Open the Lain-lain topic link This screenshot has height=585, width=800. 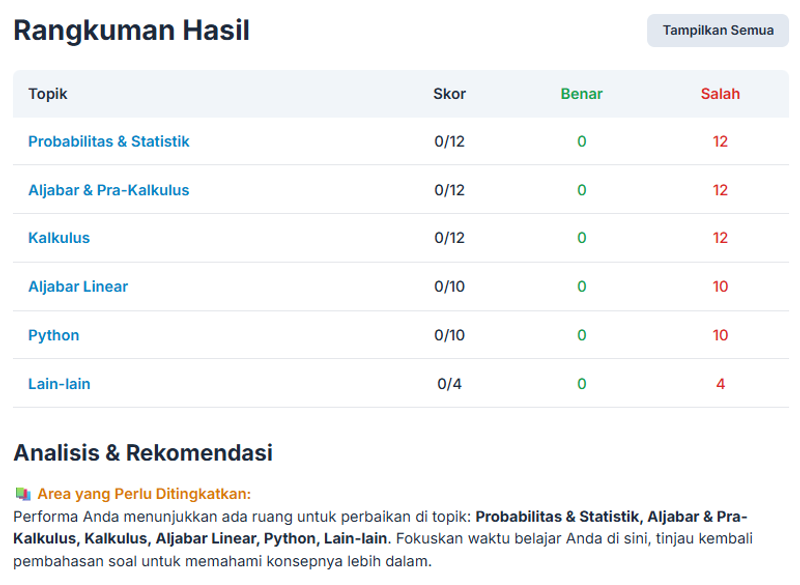point(59,384)
